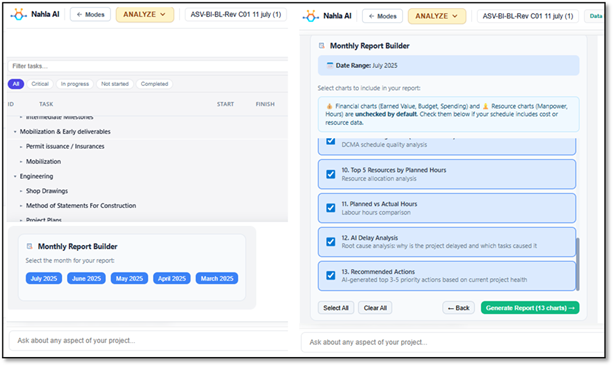Image resolution: width=614 pixels, height=366 pixels.
Task: Collapse the Mobilization & Early deliverables group
Action: click(15, 132)
